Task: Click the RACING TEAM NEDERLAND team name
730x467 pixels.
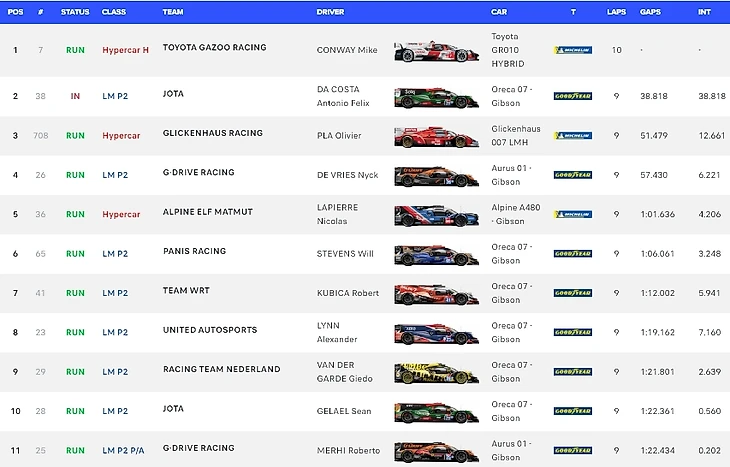Action: point(222,369)
